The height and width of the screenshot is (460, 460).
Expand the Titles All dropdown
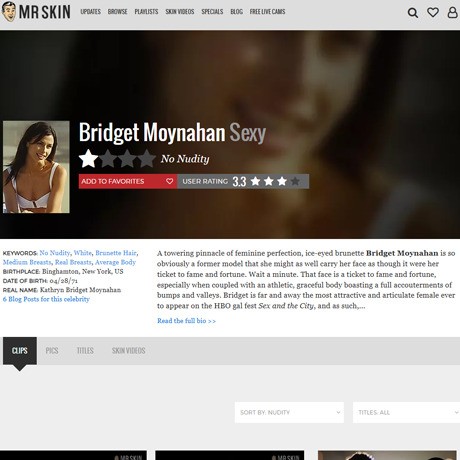(407, 412)
